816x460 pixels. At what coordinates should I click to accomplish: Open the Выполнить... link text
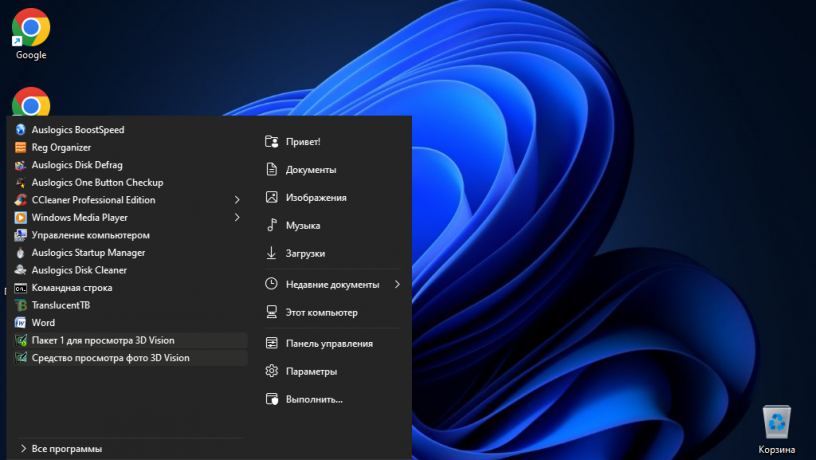pyautogui.click(x=314, y=400)
